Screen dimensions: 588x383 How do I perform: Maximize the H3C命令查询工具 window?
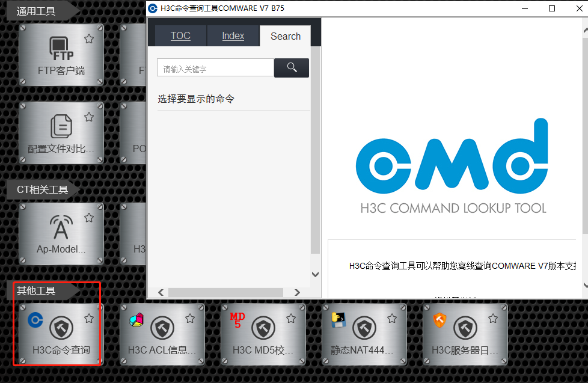[x=551, y=8]
